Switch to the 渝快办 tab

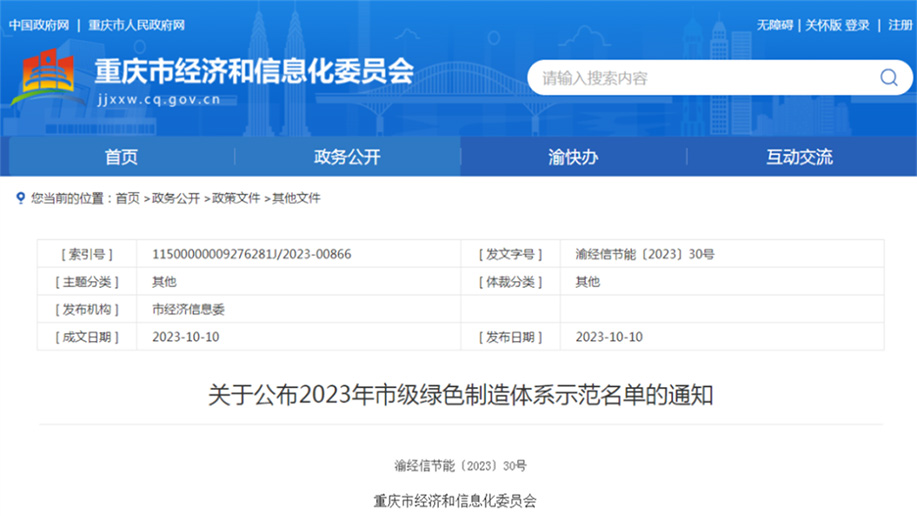pos(573,157)
